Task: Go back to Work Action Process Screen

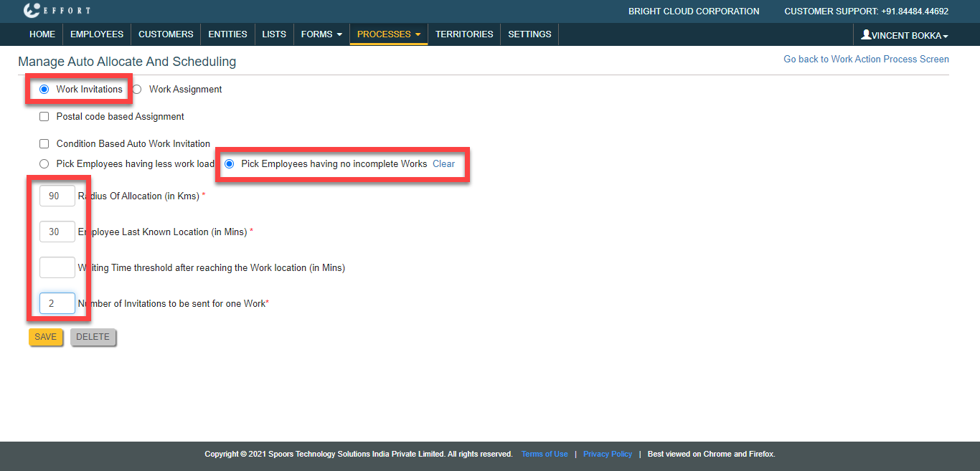Action: click(x=866, y=60)
